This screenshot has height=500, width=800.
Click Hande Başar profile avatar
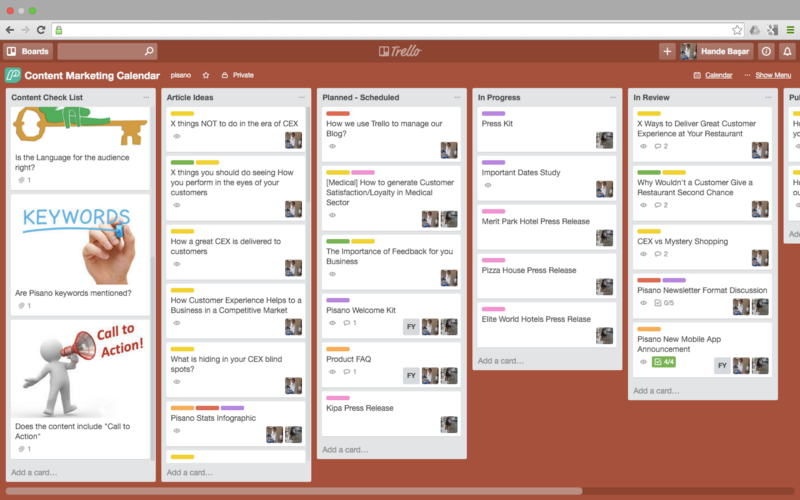(689, 51)
